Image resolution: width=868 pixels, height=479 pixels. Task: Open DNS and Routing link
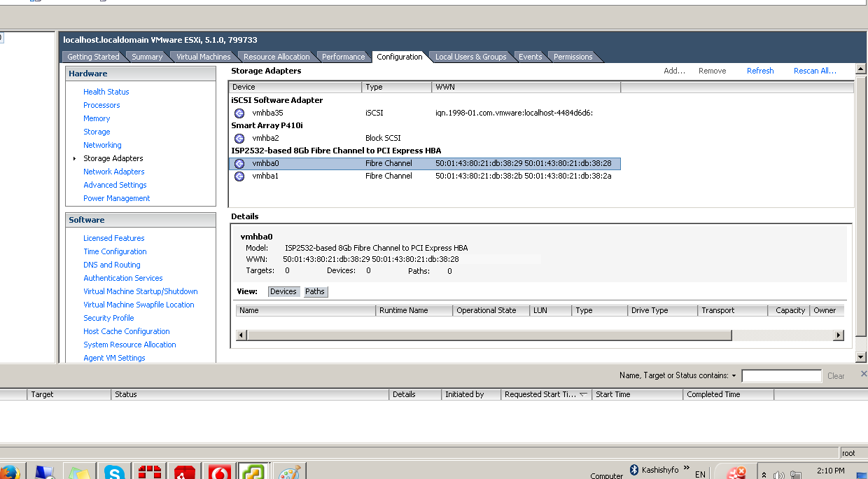[x=111, y=265]
